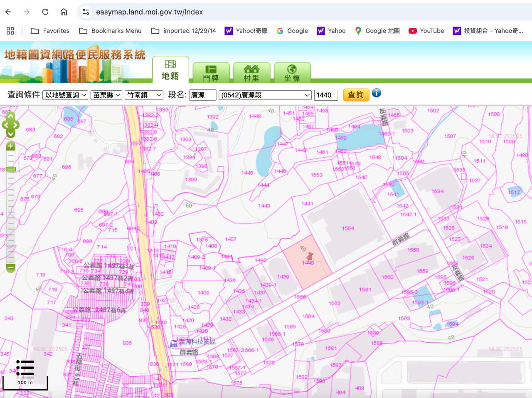Expand the (0542)廣源段 section dropdown
Image resolution: width=532 pixels, height=398 pixels.
point(265,95)
